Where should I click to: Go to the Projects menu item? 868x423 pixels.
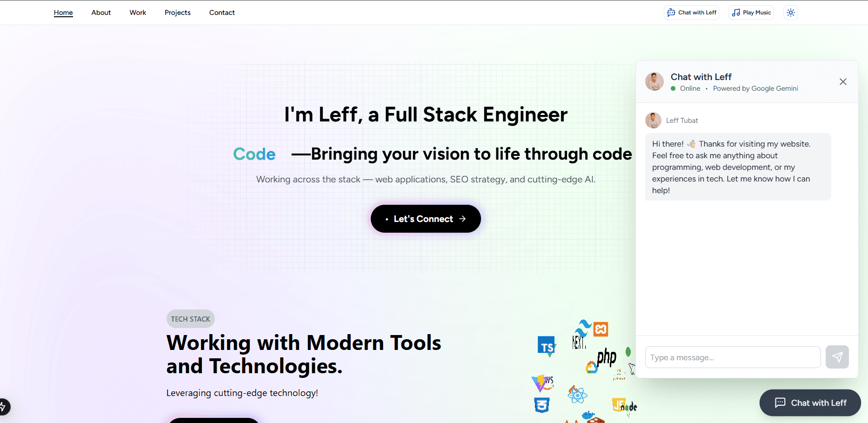[177, 13]
